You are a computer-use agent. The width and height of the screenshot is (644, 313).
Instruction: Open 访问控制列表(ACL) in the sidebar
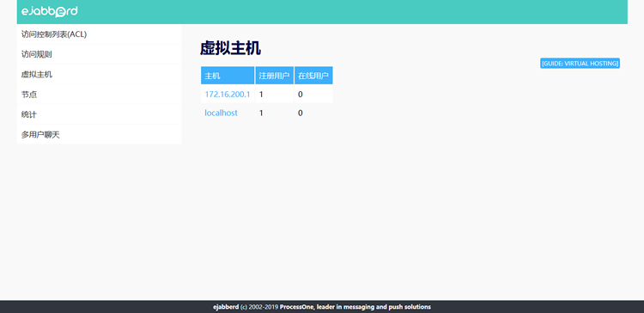click(x=99, y=34)
